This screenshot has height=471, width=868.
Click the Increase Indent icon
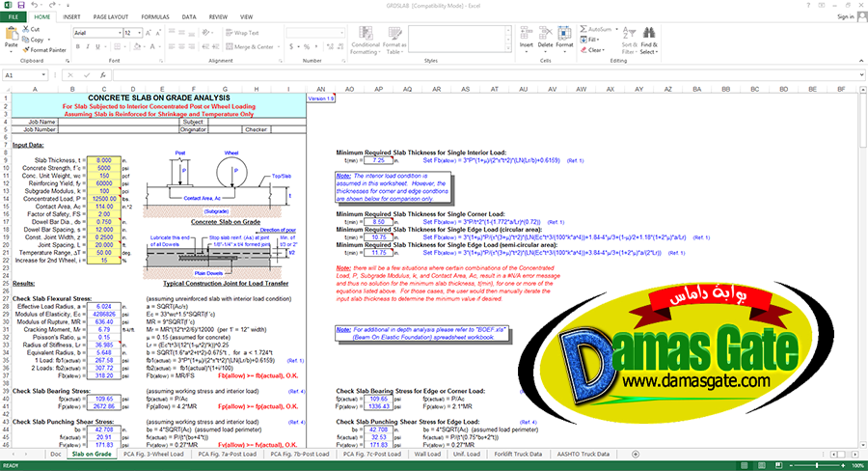click(215, 47)
